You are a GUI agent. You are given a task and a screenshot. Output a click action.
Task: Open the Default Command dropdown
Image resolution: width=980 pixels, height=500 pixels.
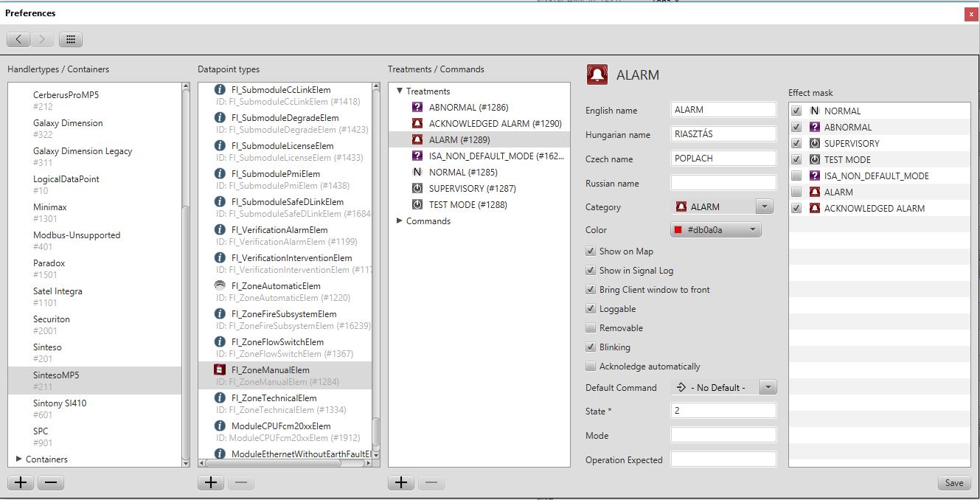tap(767, 387)
